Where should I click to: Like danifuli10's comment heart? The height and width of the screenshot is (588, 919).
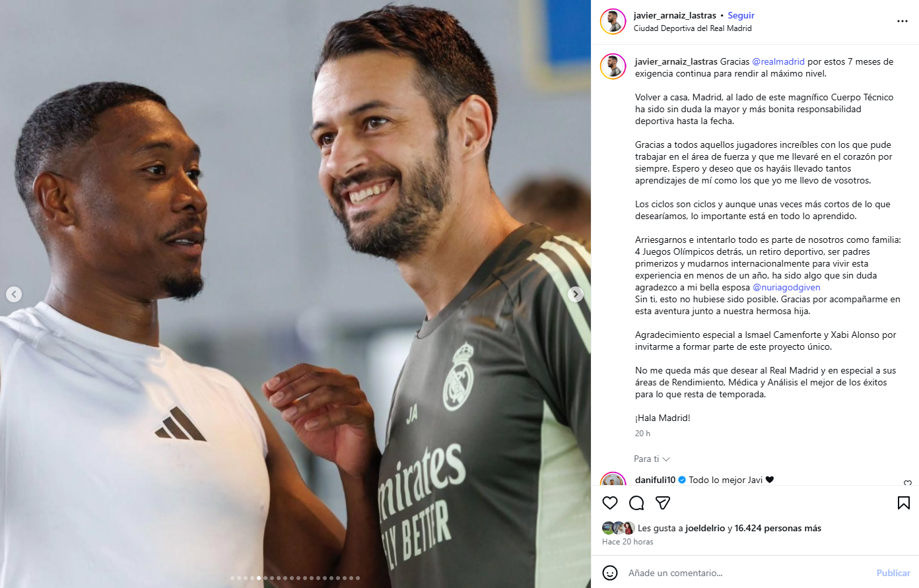point(908,484)
